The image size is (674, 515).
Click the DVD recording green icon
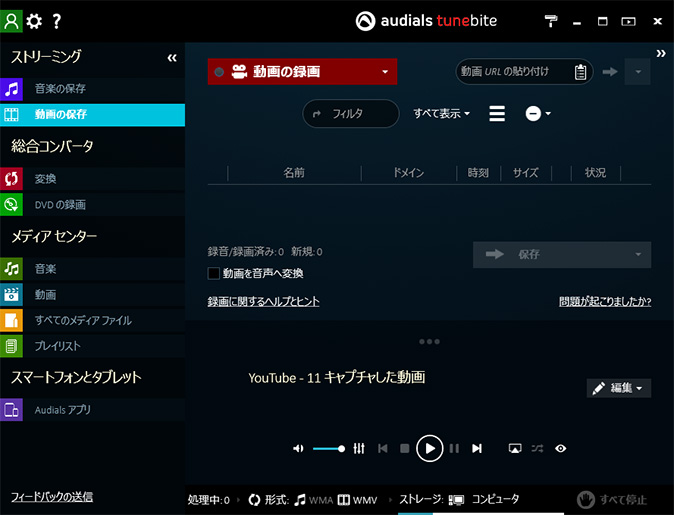click(x=11, y=205)
